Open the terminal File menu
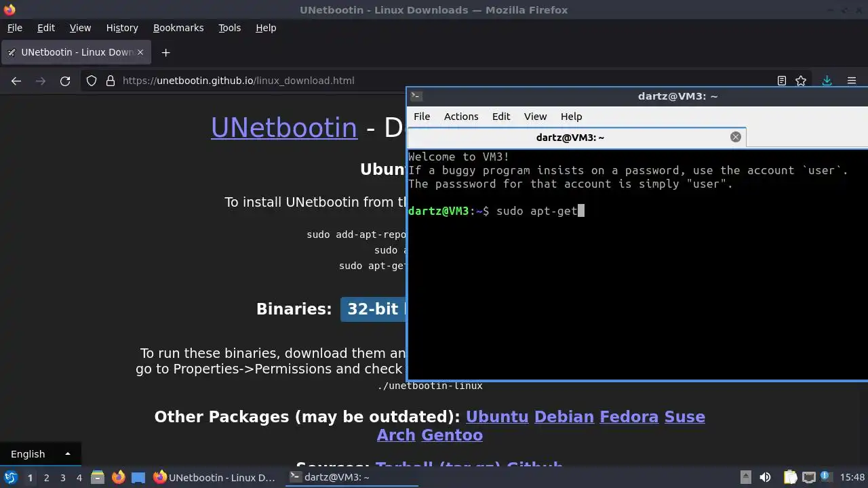The width and height of the screenshot is (868, 488). [x=422, y=117]
